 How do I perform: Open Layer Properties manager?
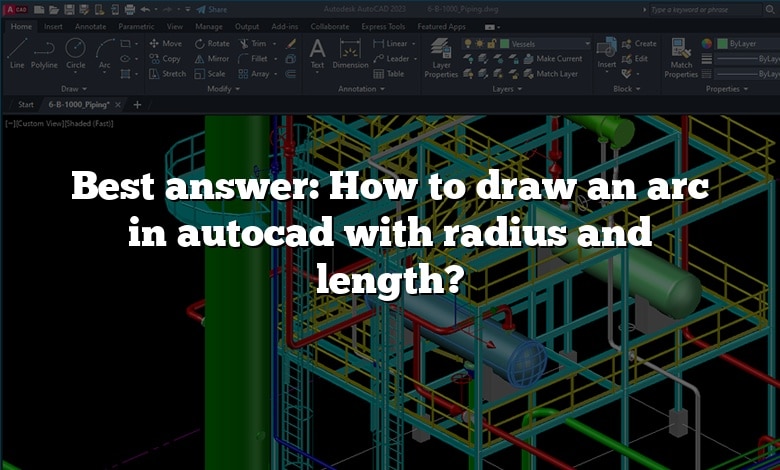pyautogui.click(x=441, y=58)
